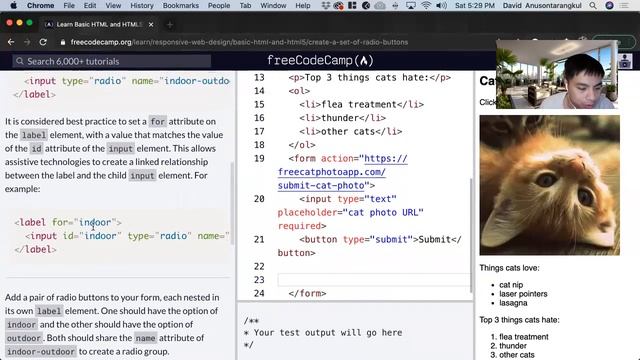
Task: Click the freecatphotoapp.com URL in the editor
Action: point(342,172)
